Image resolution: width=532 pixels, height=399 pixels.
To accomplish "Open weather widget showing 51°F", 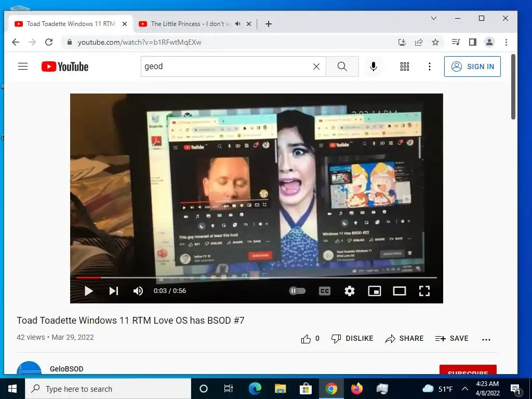I will pyautogui.click(x=437, y=389).
